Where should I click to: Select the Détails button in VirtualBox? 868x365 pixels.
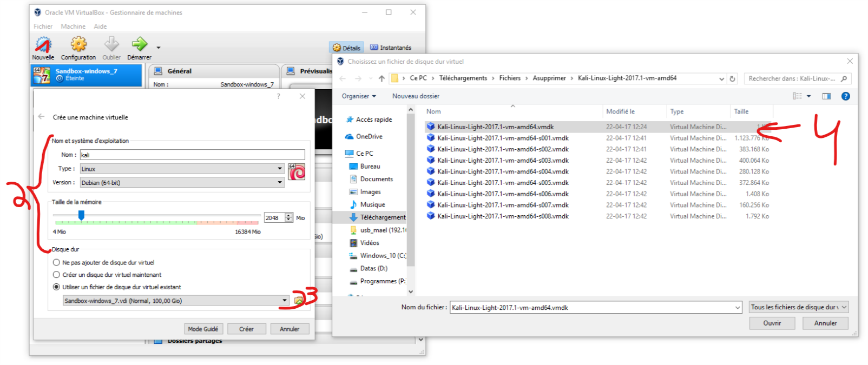pos(346,48)
